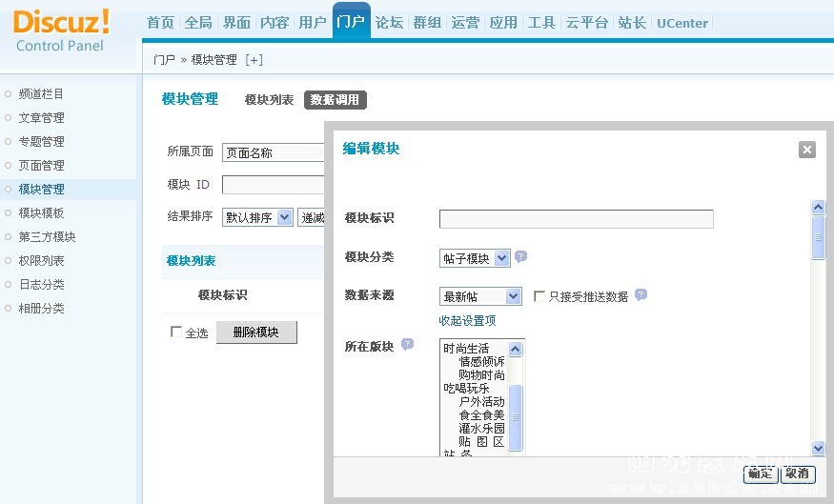The image size is (834, 504).
Task: Click the help icon beside 只接受推送数据
Action: 641,295
